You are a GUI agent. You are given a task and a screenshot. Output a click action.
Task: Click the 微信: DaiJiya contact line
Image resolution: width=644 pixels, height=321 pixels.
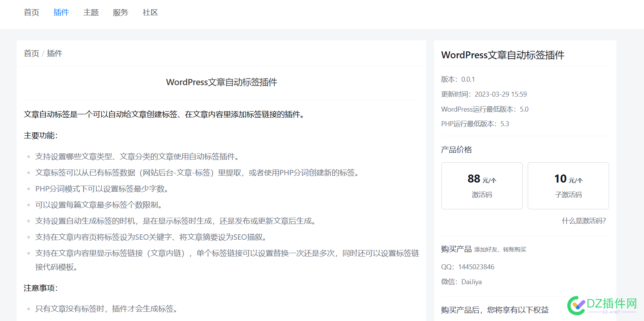(x=461, y=282)
